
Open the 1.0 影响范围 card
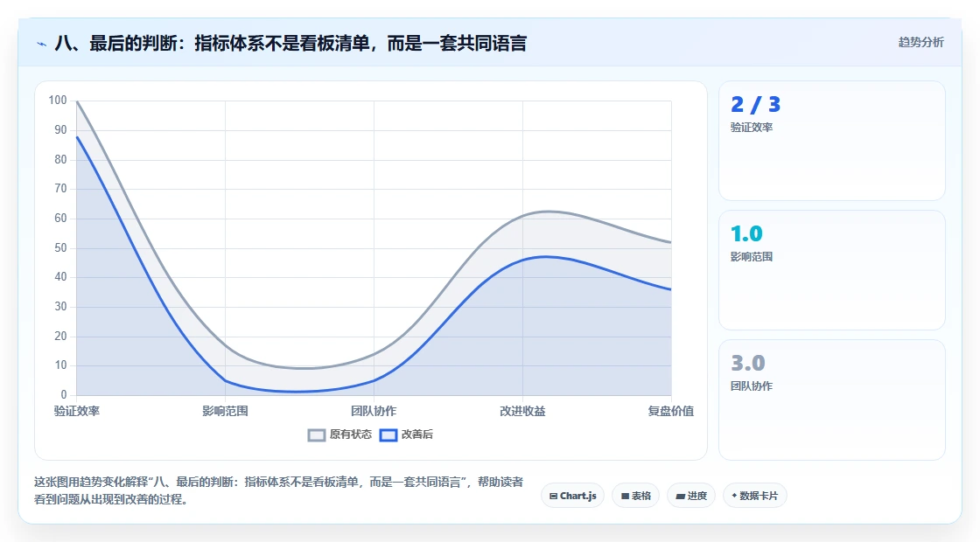point(832,270)
